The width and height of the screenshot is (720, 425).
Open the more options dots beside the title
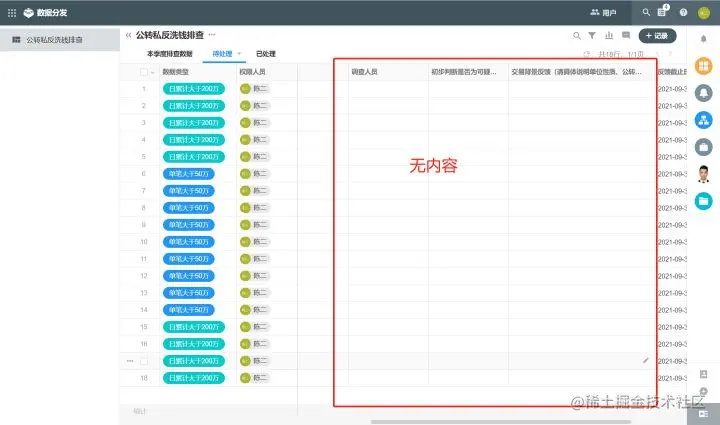coord(212,34)
